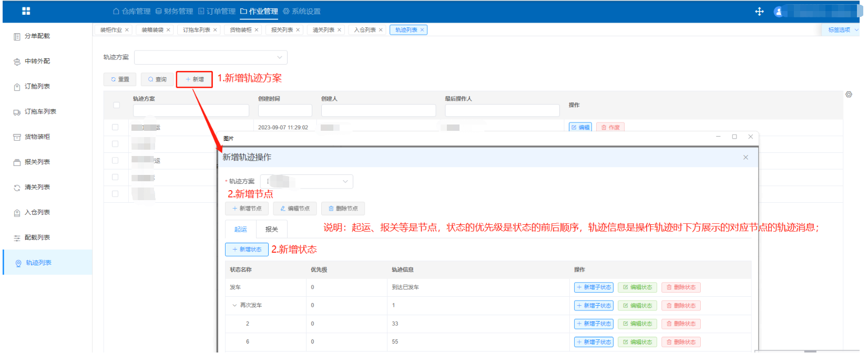
Task: Open 订拖车列表 in the sidebar
Action: pos(40,112)
